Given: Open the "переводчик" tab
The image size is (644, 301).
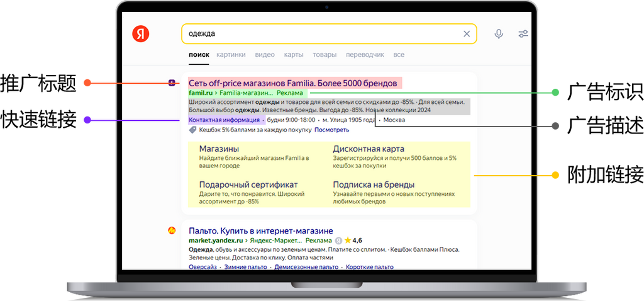Looking at the screenshot, I should [365, 55].
